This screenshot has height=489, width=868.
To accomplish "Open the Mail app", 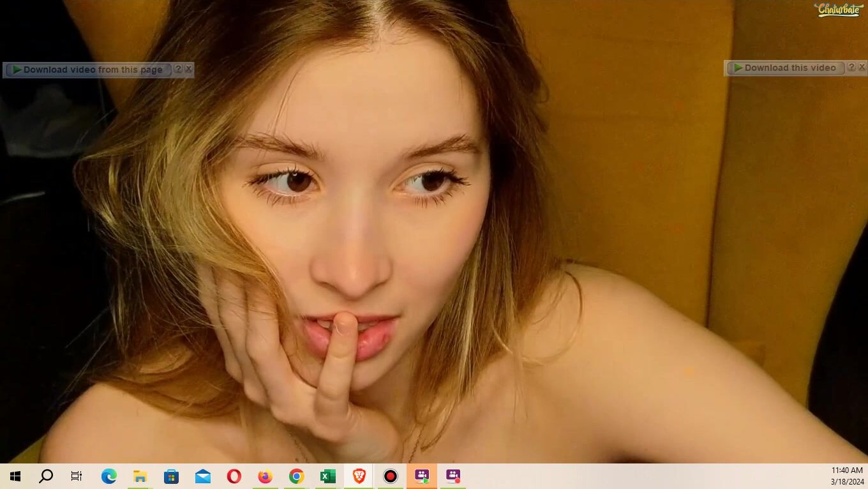I will 202,476.
